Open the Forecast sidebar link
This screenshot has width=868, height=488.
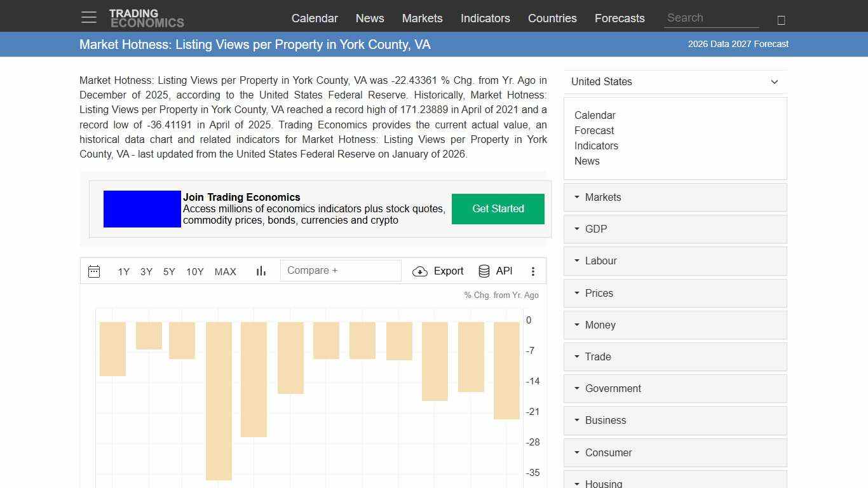point(594,130)
